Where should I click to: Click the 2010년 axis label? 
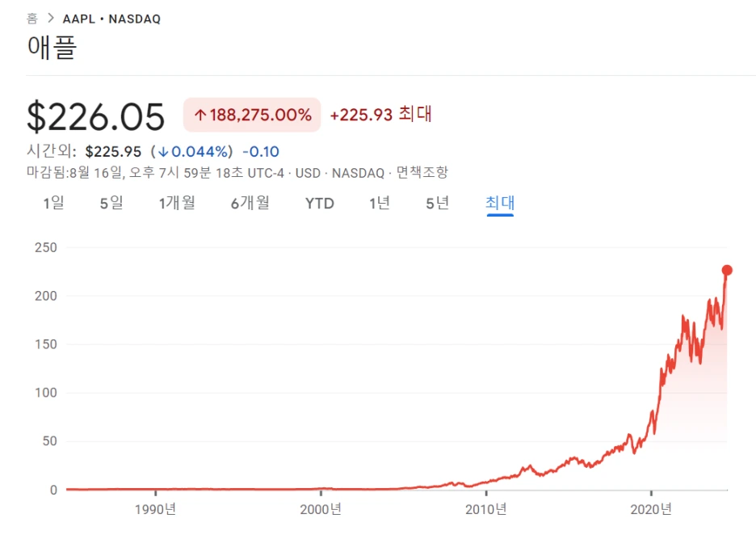pos(486,509)
